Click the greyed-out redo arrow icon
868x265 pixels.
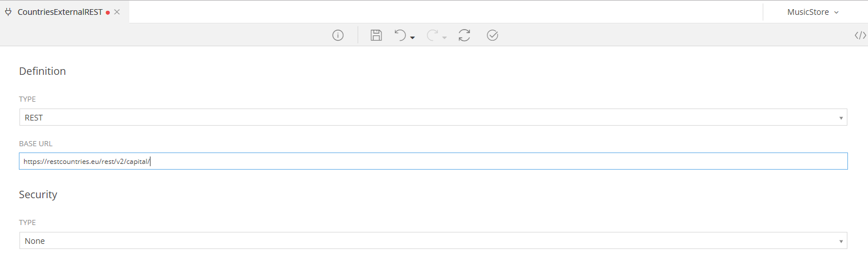[x=432, y=35]
